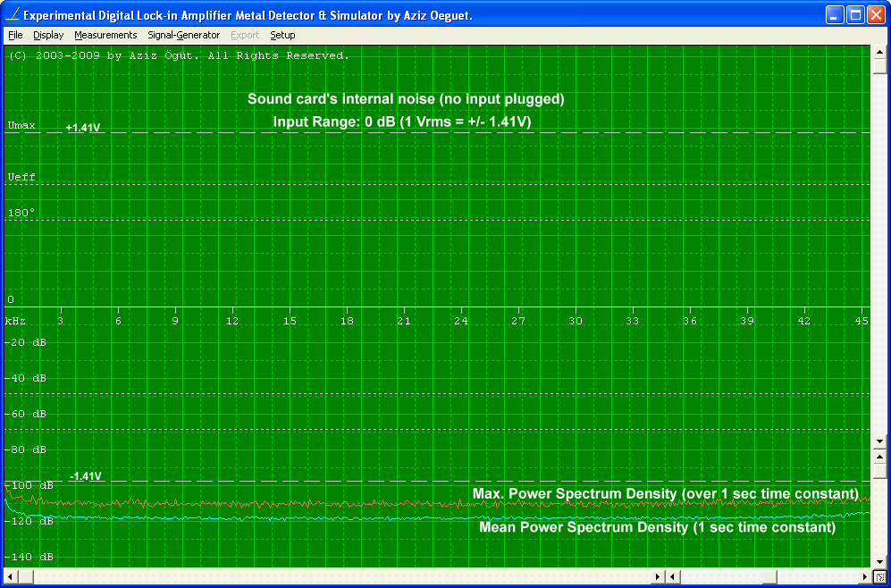Click the 33 kHz frequency tick label
Screen dimensions: 891x588
632,321
